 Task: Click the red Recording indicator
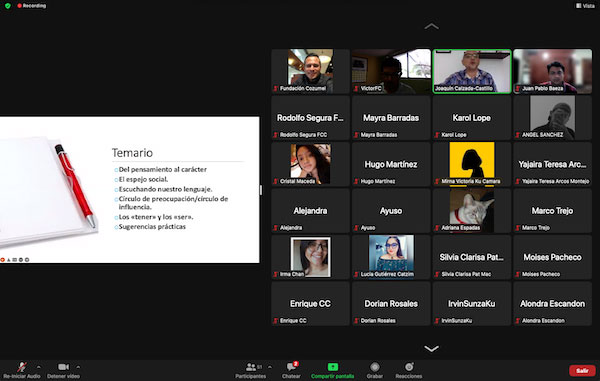(31, 6)
